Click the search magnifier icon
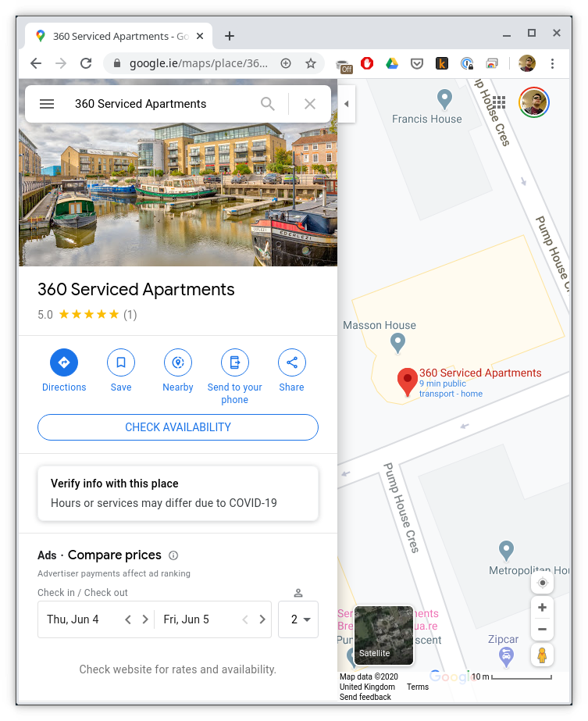The height and width of the screenshot is (721, 588). pos(268,104)
